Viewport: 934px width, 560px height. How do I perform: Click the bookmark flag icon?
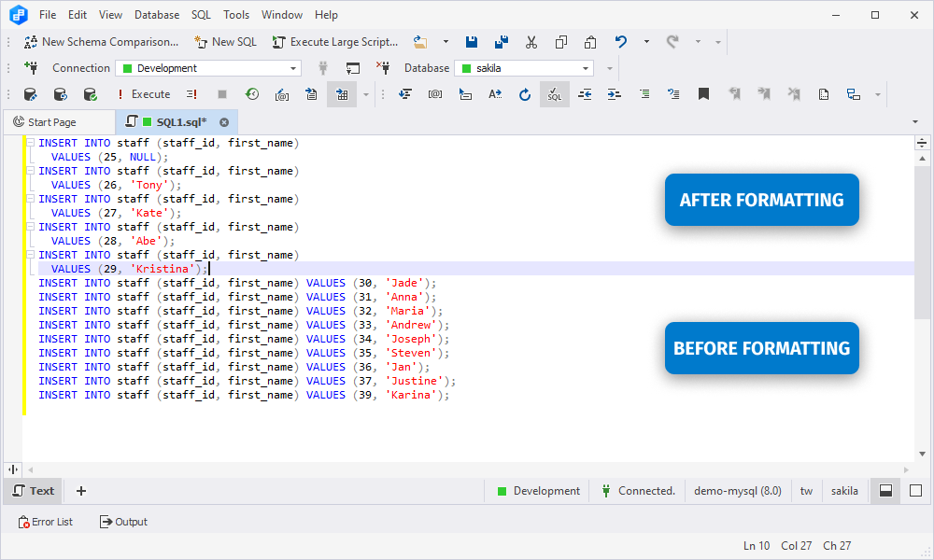pos(703,94)
